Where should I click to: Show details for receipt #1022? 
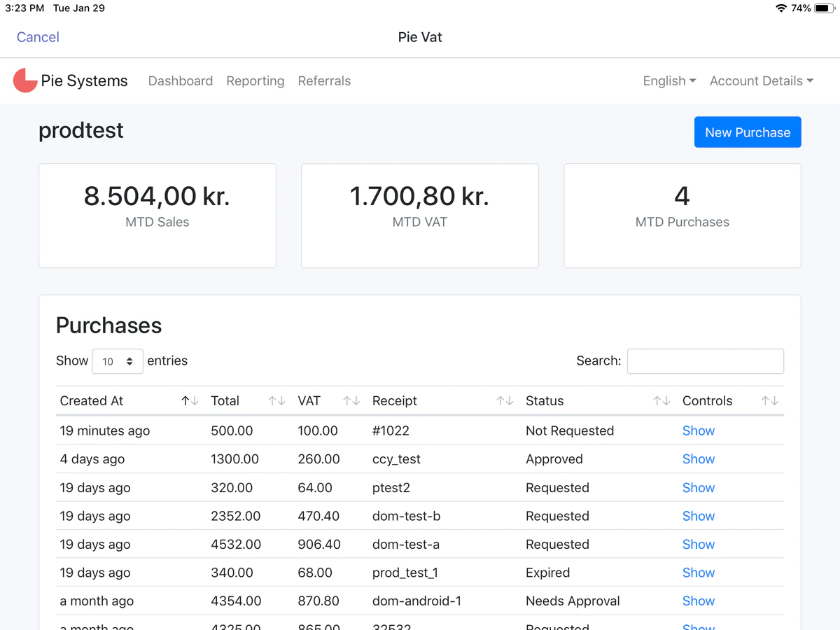[x=699, y=431]
